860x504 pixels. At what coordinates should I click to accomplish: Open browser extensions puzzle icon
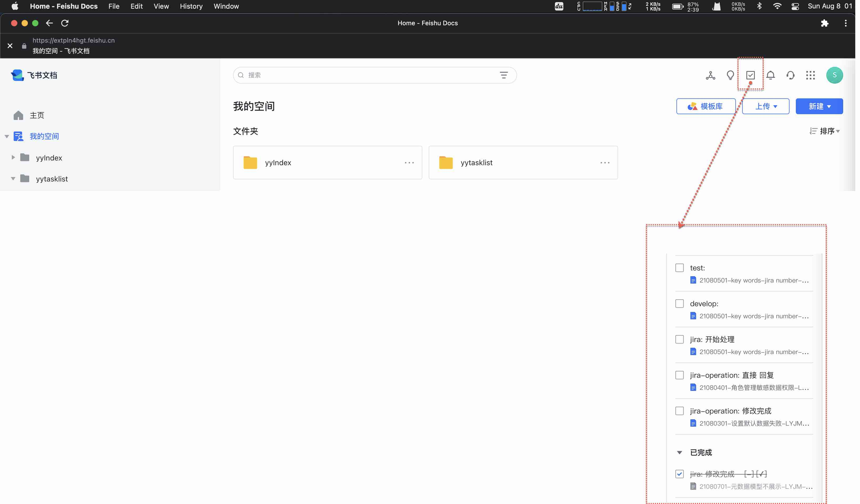(x=824, y=23)
